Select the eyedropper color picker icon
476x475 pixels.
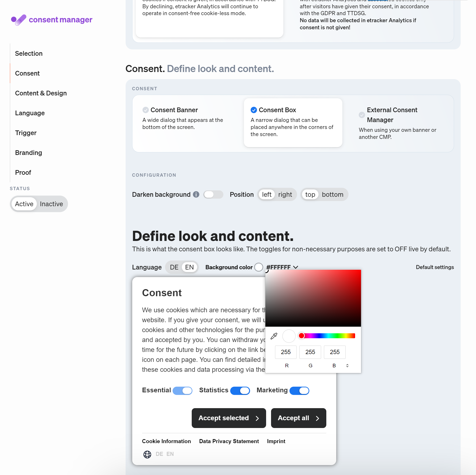pos(273,336)
